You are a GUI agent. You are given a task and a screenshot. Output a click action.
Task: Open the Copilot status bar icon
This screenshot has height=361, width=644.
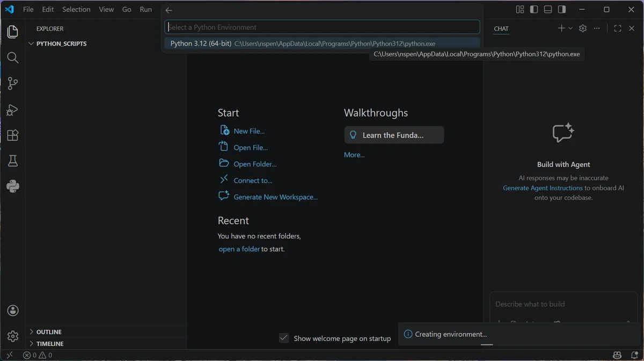tap(618, 355)
